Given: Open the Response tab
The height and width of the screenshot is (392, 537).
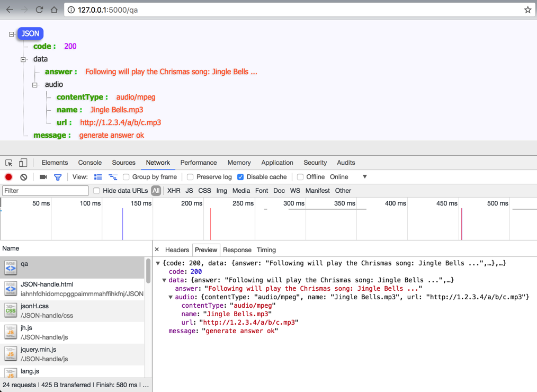Looking at the screenshot, I should pos(237,250).
